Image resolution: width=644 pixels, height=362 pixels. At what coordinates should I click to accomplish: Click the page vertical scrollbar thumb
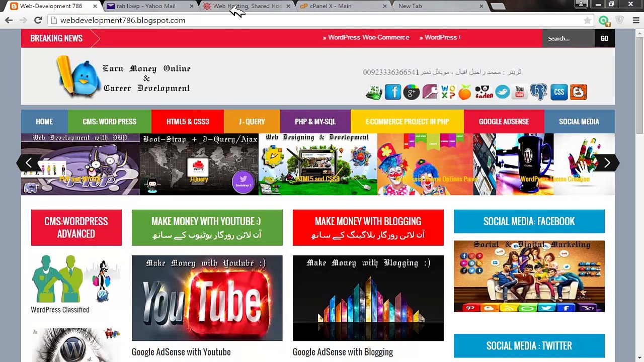coord(639,85)
